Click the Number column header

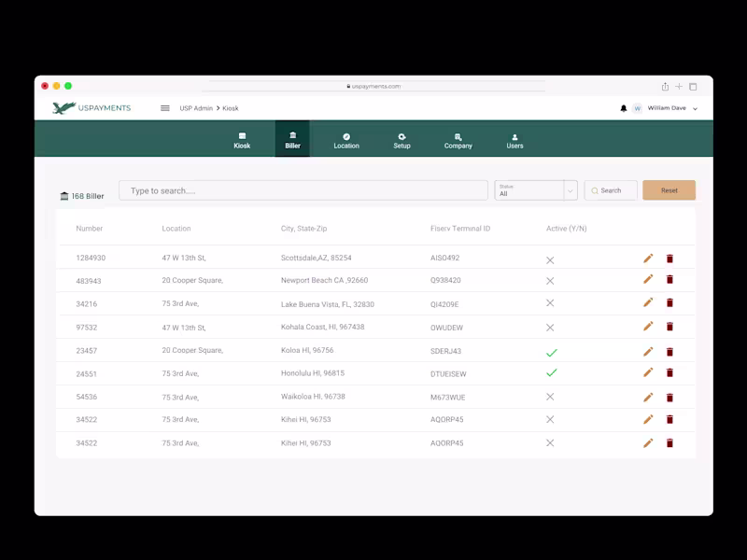89,229
